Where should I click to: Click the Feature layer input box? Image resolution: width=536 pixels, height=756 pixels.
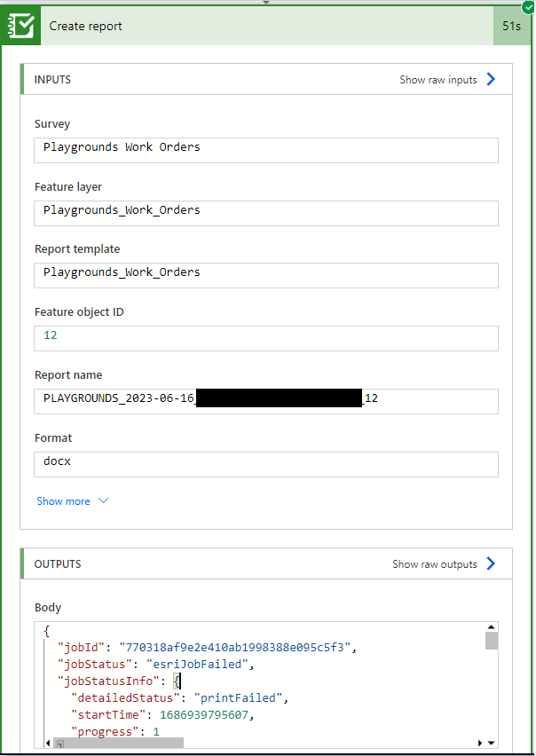point(265,213)
